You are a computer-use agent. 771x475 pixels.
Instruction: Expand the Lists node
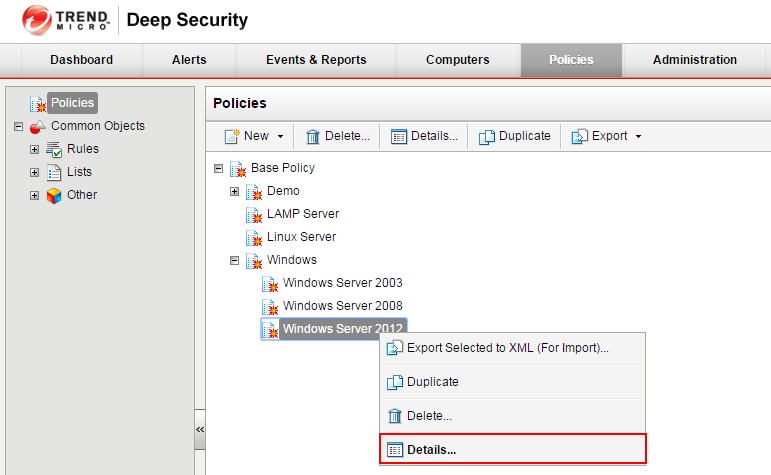pos(34,172)
